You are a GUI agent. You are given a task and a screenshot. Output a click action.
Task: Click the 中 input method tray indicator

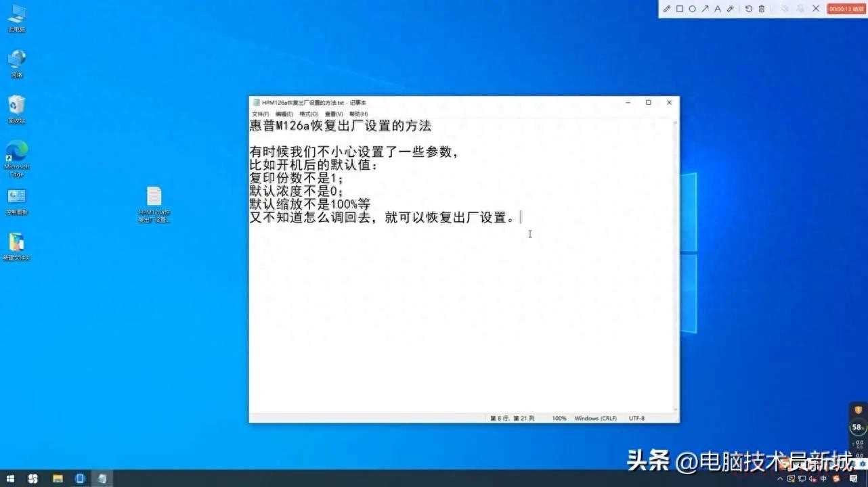pos(825,478)
